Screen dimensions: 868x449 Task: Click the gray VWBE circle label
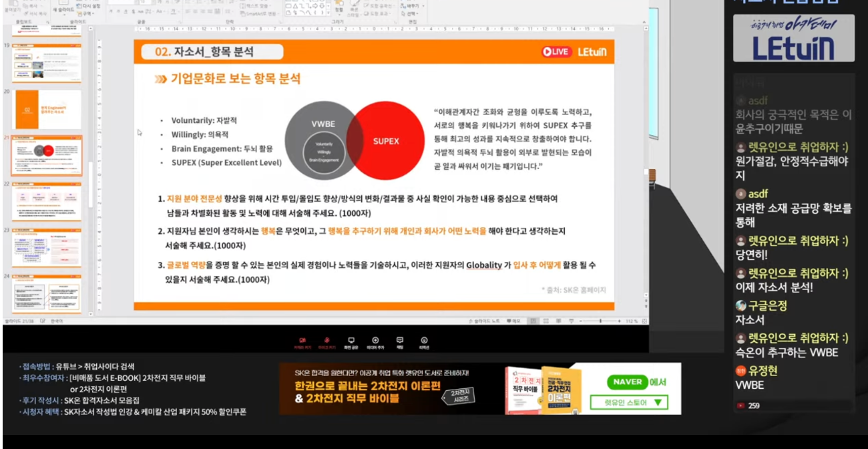point(323,124)
